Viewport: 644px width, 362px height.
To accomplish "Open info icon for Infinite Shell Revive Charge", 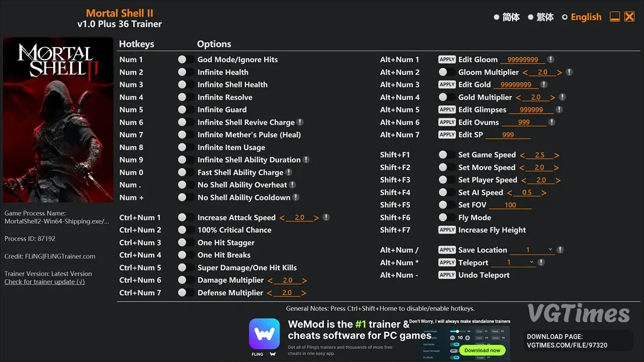I will [300, 122].
